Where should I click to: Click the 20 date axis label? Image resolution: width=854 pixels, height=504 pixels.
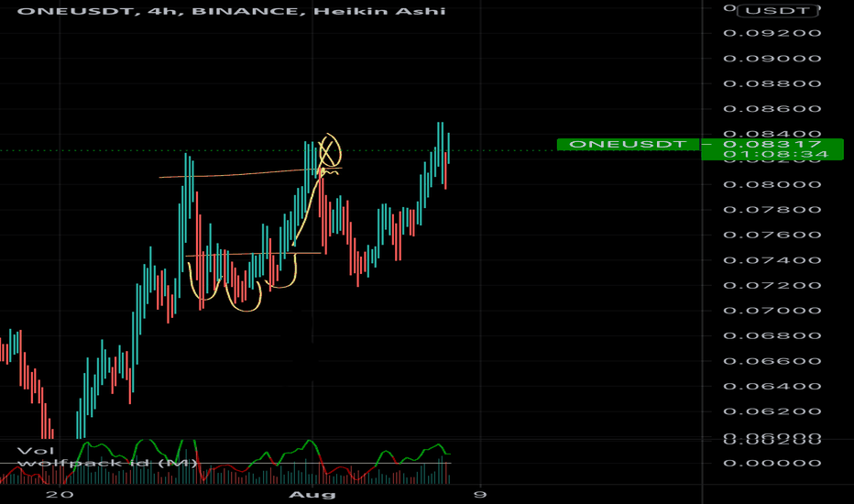tap(60, 495)
